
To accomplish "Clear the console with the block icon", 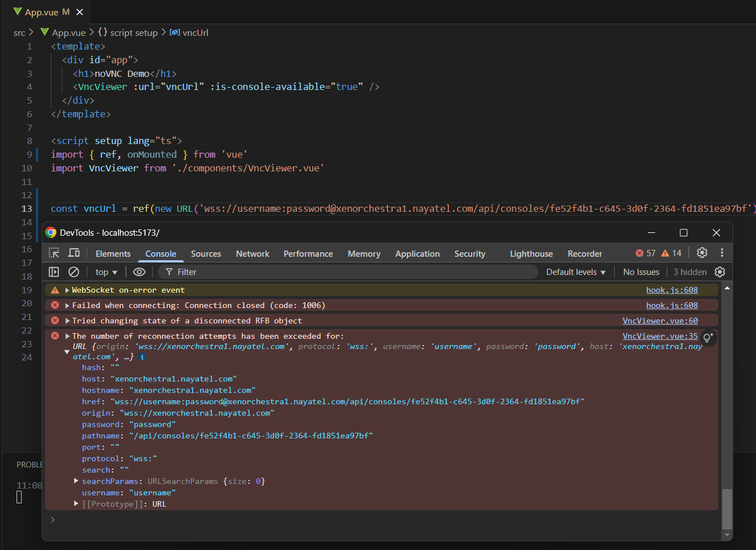I will coord(73,272).
